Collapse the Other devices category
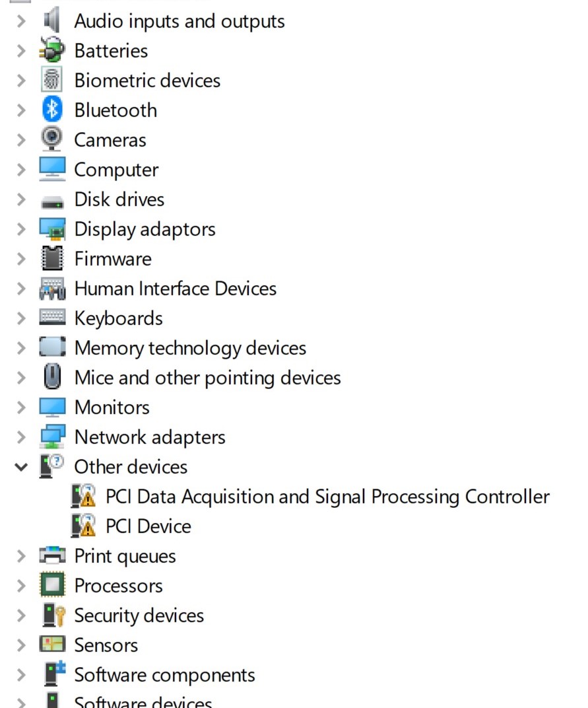 [x=21, y=467]
